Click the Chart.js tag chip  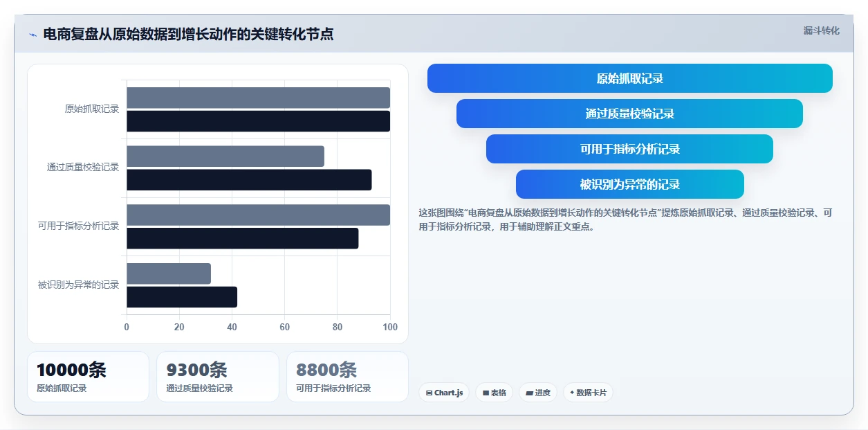[x=444, y=393]
